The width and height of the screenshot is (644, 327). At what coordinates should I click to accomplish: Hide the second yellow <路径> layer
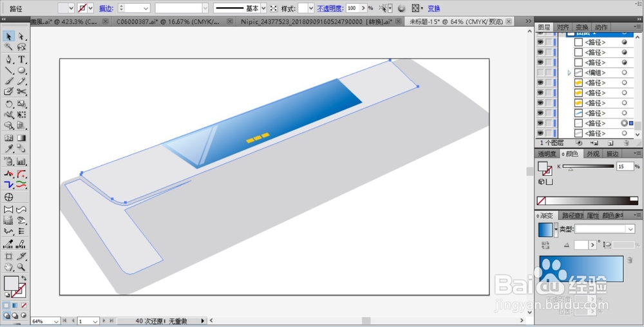point(540,93)
